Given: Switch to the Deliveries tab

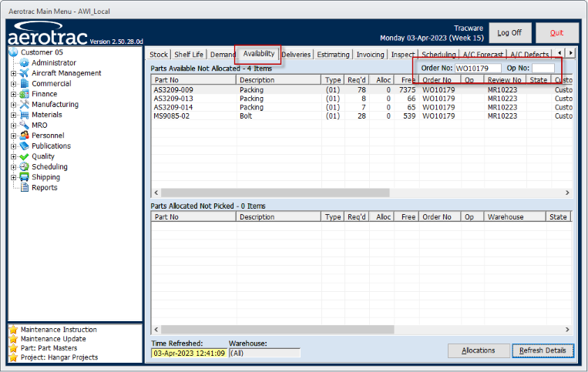Looking at the screenshot, I should coord(296,55).
